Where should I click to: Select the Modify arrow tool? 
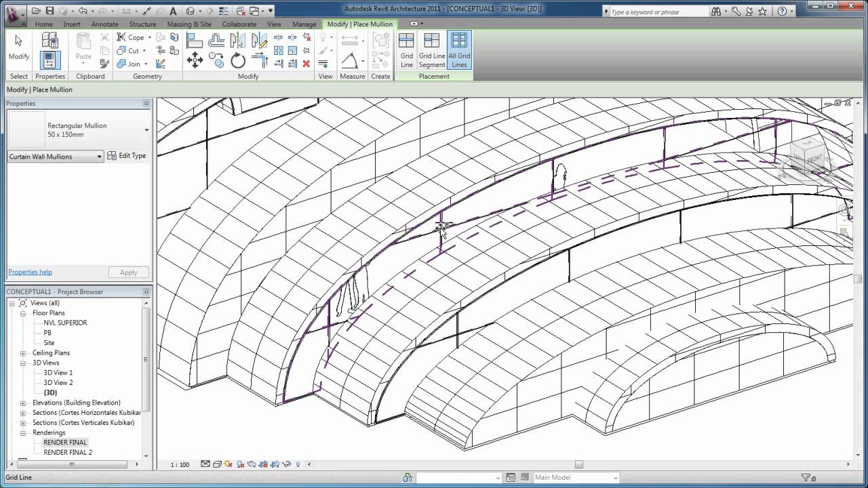point(19,47)
